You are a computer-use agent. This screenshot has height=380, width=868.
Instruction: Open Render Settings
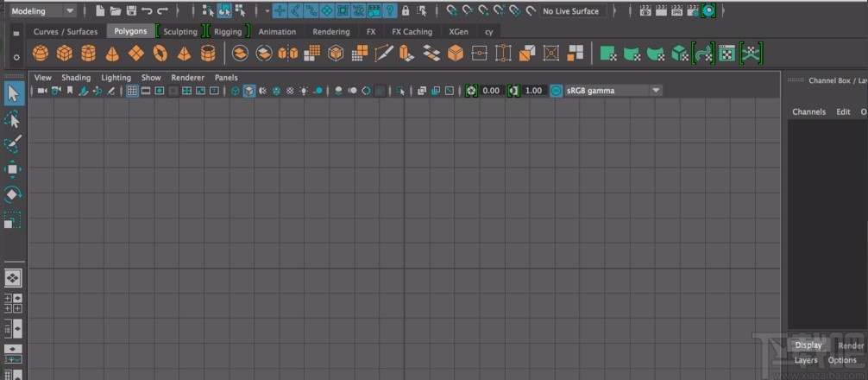pos(693,10)
